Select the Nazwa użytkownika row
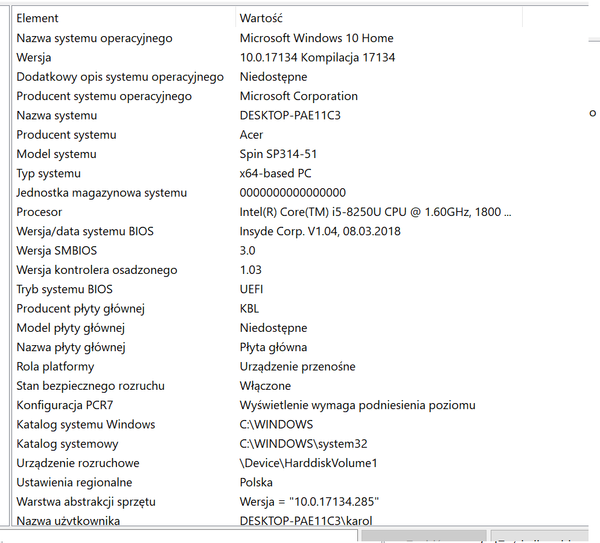 (68, 521)
